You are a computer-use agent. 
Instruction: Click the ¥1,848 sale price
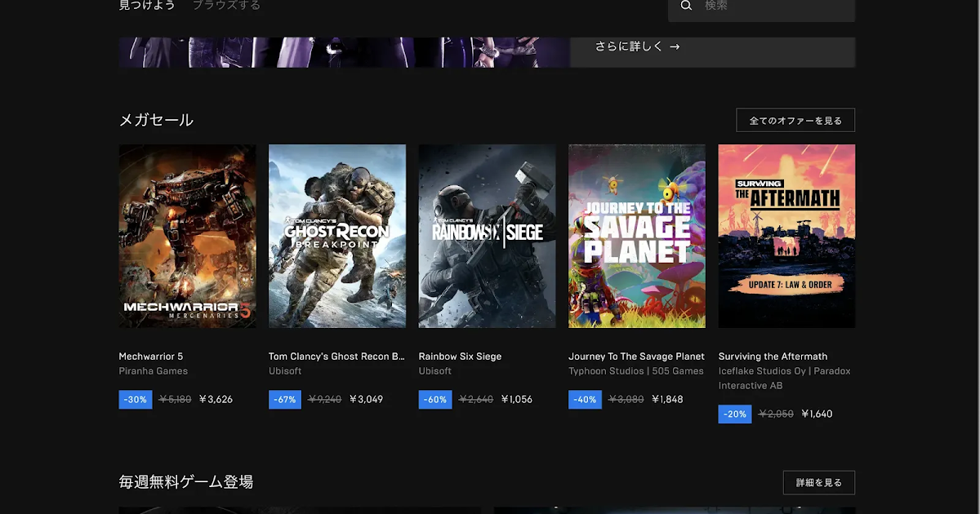[667, 400]
